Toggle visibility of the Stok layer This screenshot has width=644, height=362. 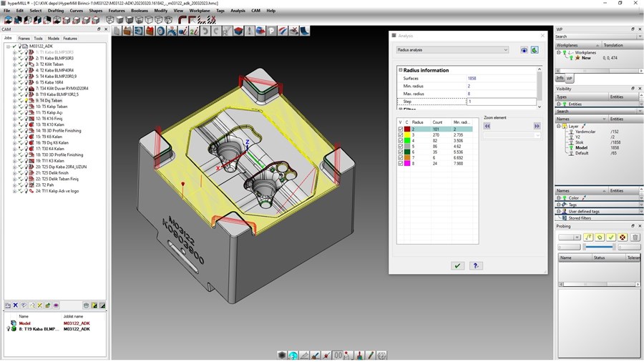[571, 142]
